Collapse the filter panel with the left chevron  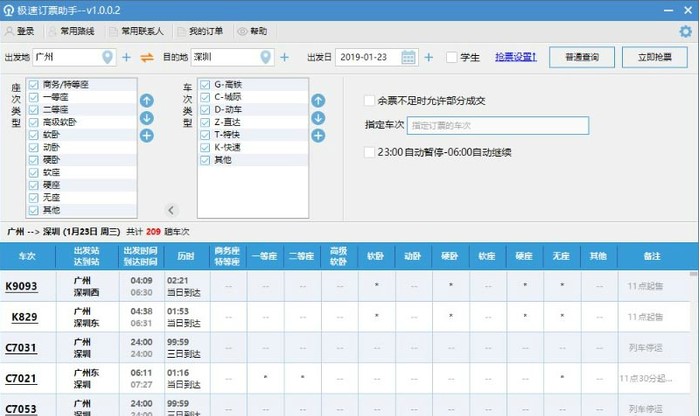pyautogui.click(x=170, y=210)
